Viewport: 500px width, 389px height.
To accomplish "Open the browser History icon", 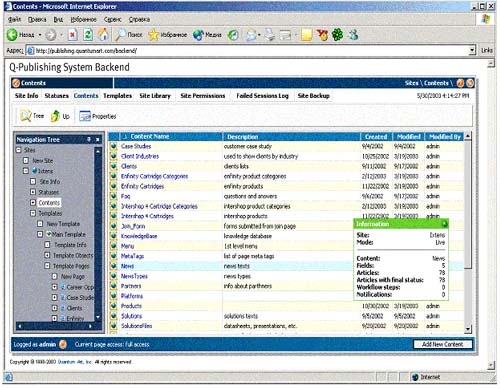I will [233, 35].
